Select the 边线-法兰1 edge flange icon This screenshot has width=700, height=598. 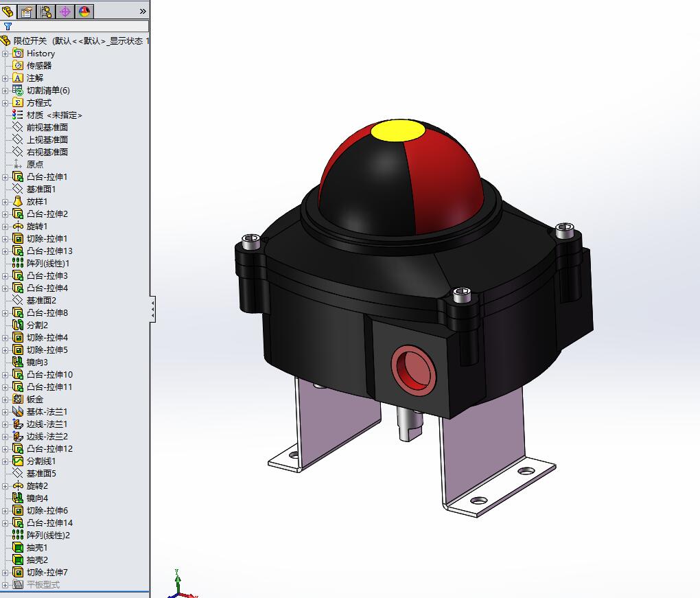18,424
